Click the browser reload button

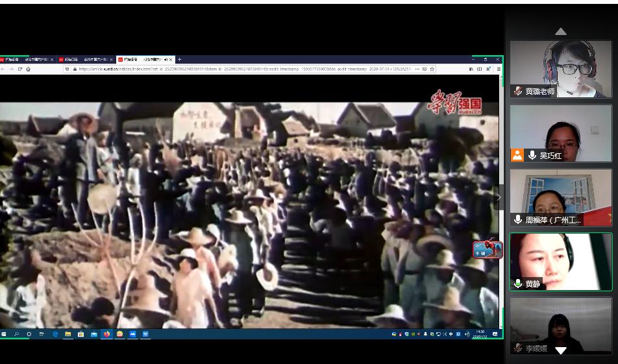coord(19,69)
